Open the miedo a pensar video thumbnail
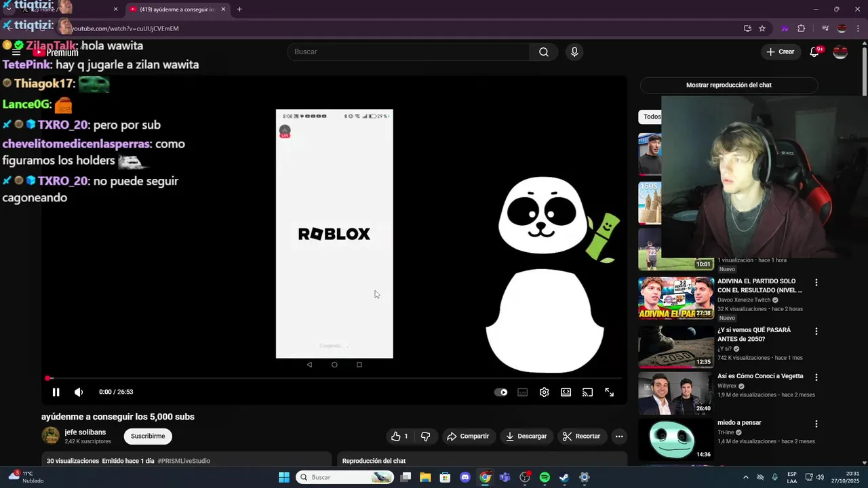Viewport: 868px width, 488px height. coord(675,440)
